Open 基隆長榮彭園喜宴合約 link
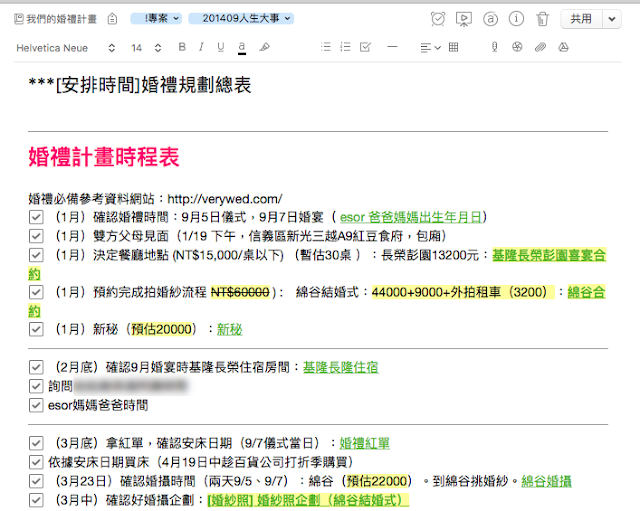 549,256
